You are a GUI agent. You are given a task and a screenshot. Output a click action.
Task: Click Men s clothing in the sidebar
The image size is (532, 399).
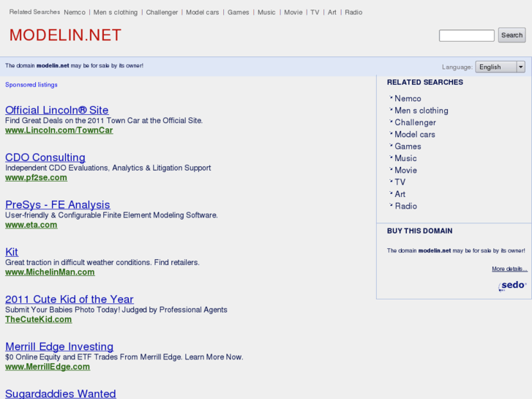(422, 111)
